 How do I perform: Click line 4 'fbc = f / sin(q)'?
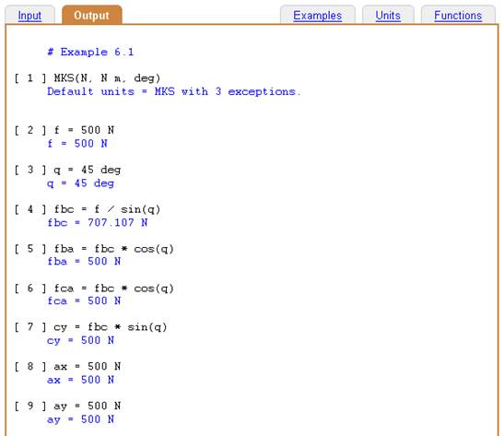[x=107, y=209]
